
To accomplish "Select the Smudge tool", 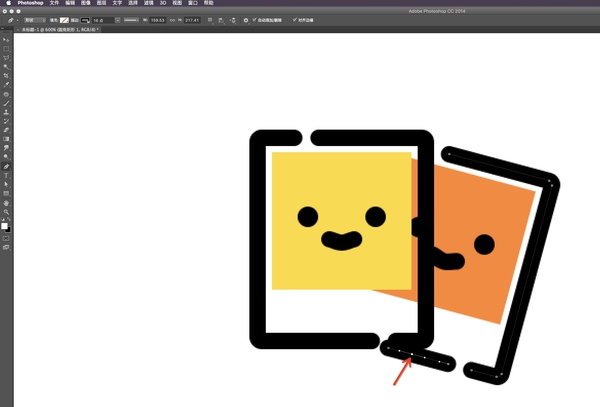I will click(6, 148).
